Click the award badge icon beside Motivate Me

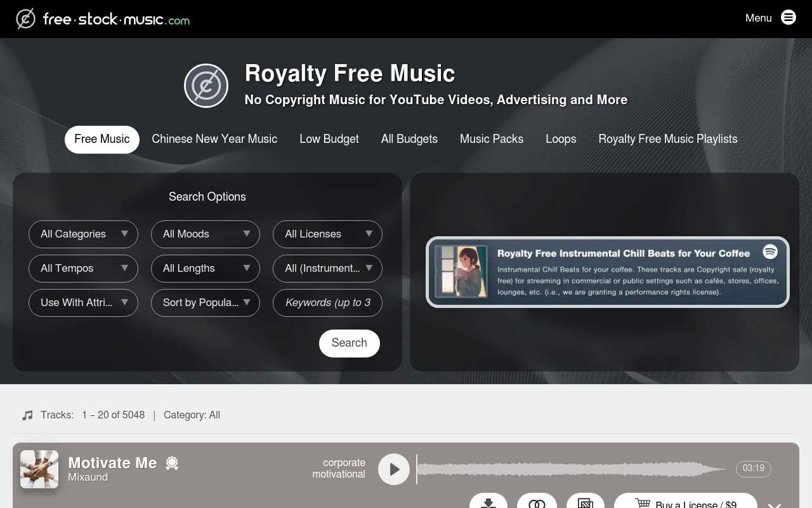171,463
